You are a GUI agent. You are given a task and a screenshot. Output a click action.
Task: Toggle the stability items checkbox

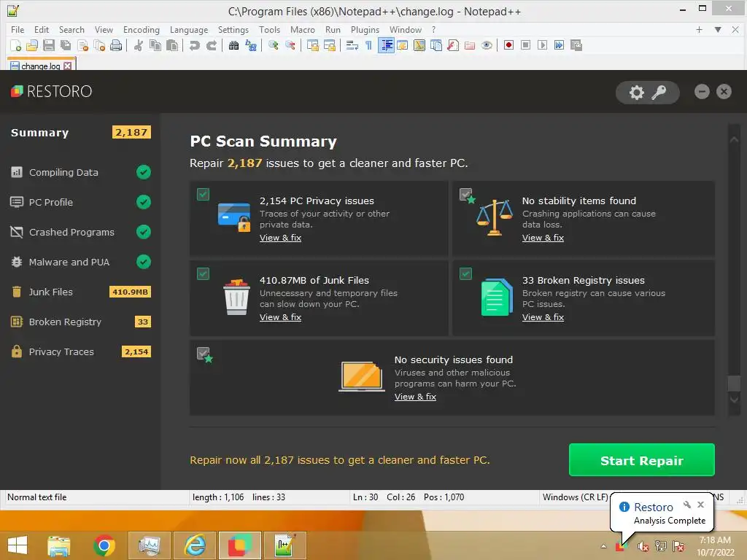tap(465, 194)
